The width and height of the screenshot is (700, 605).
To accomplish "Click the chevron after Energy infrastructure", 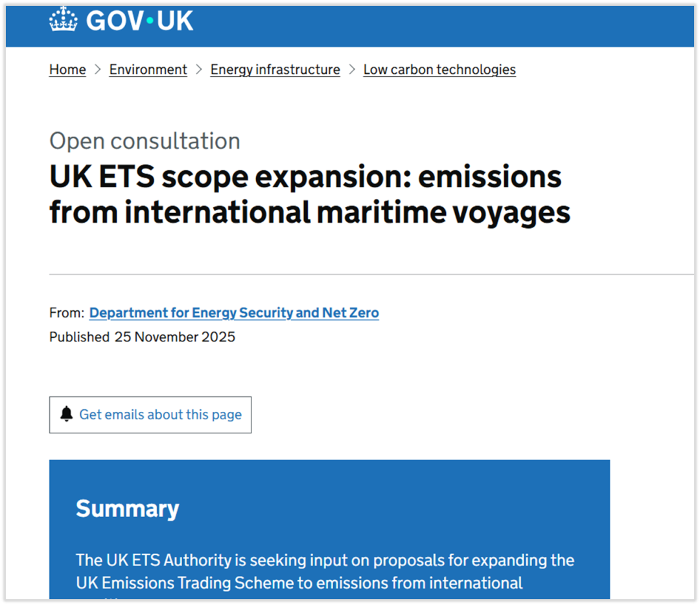I will tap(352, 70).
